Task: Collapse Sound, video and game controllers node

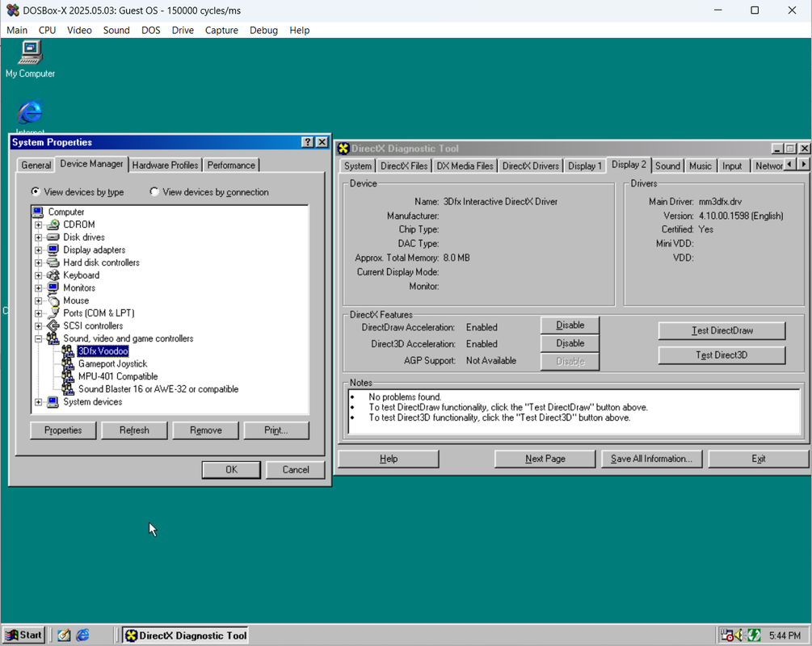Action: 38,338
